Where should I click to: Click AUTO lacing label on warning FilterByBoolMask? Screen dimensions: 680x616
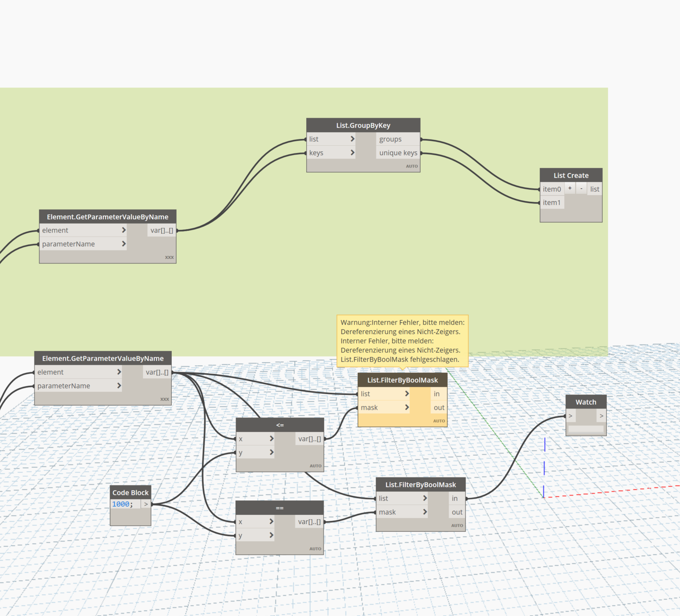[x=439, y=421]
